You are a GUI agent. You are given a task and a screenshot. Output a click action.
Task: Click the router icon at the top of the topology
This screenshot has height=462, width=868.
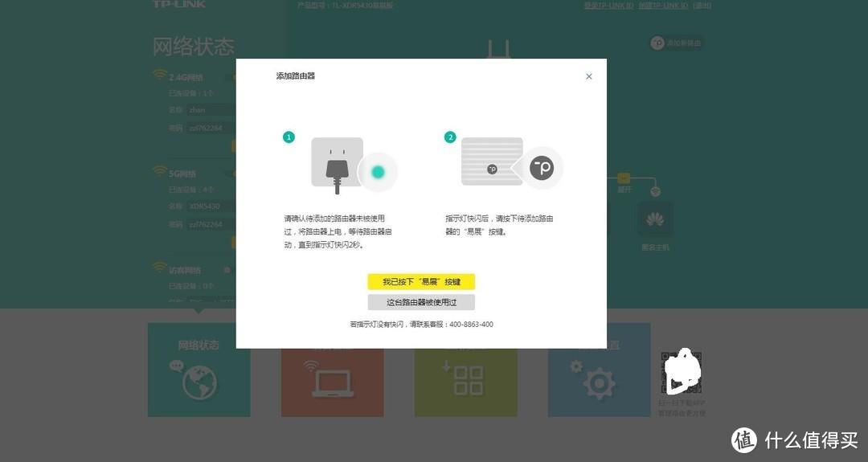pyautogui.click(x=499, y=49)
